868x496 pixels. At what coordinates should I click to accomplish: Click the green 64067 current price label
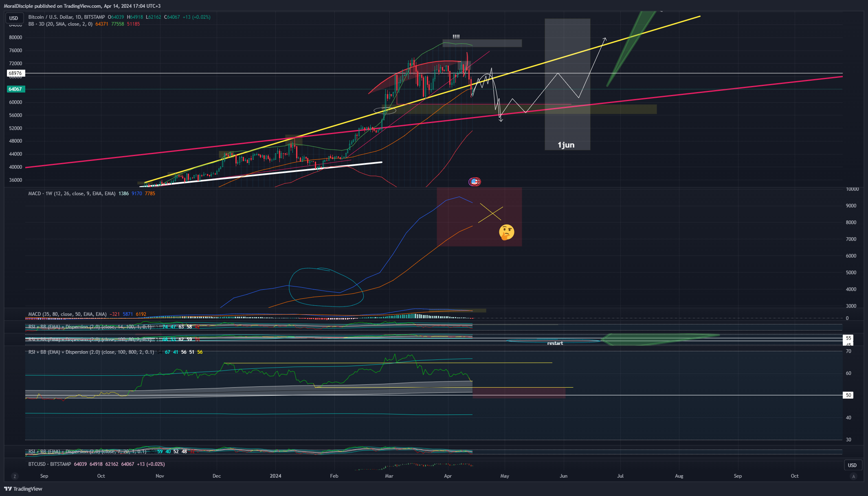click(15, 89)
